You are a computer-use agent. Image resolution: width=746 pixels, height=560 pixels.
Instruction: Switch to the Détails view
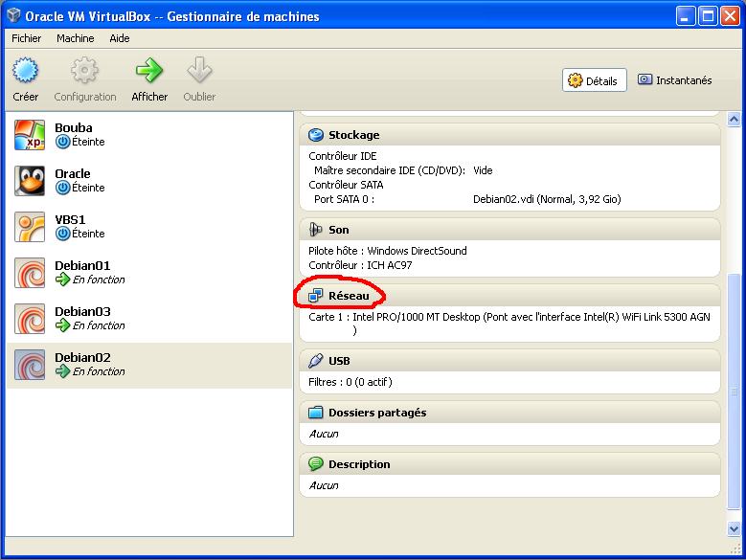click(x=595, y=80)
